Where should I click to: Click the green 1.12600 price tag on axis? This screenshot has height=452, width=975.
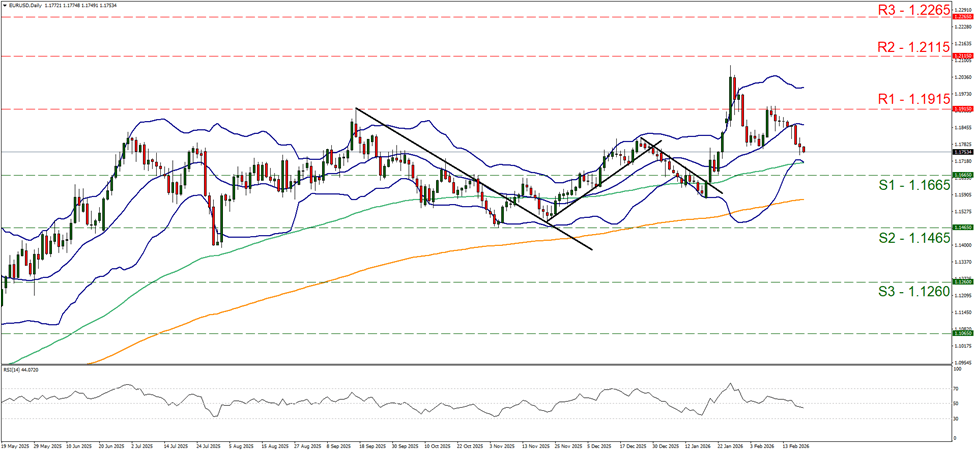963,282
